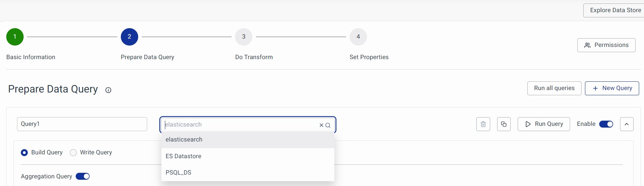Select elasticsearch from the dropdown list
The height and width of the screenshot is (186, 644).
click(184, 139)
